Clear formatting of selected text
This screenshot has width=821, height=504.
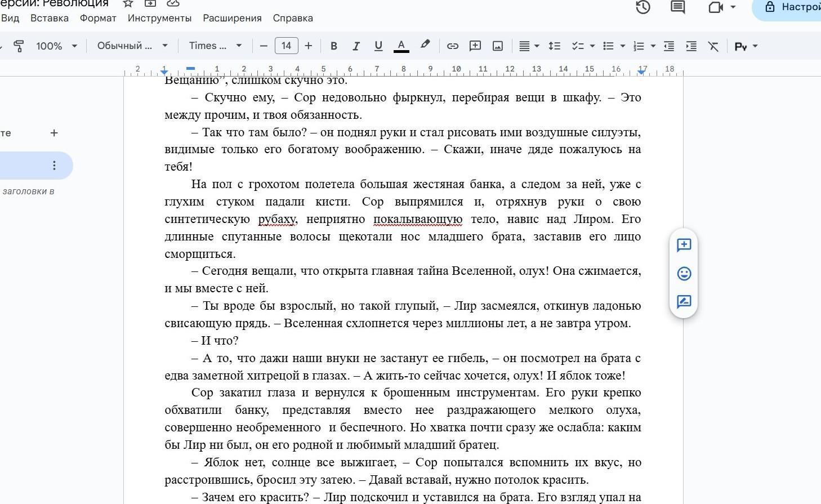[713, 46]
